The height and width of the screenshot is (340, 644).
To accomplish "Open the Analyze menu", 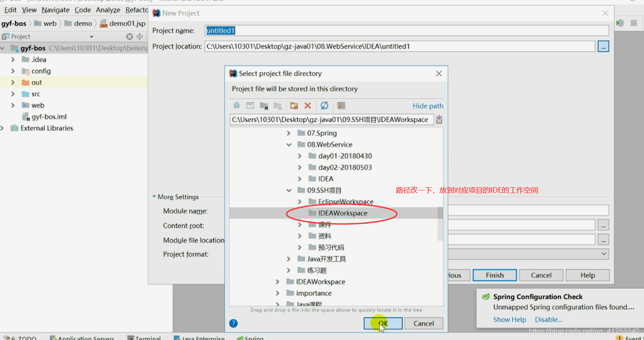I will [108, 10].
